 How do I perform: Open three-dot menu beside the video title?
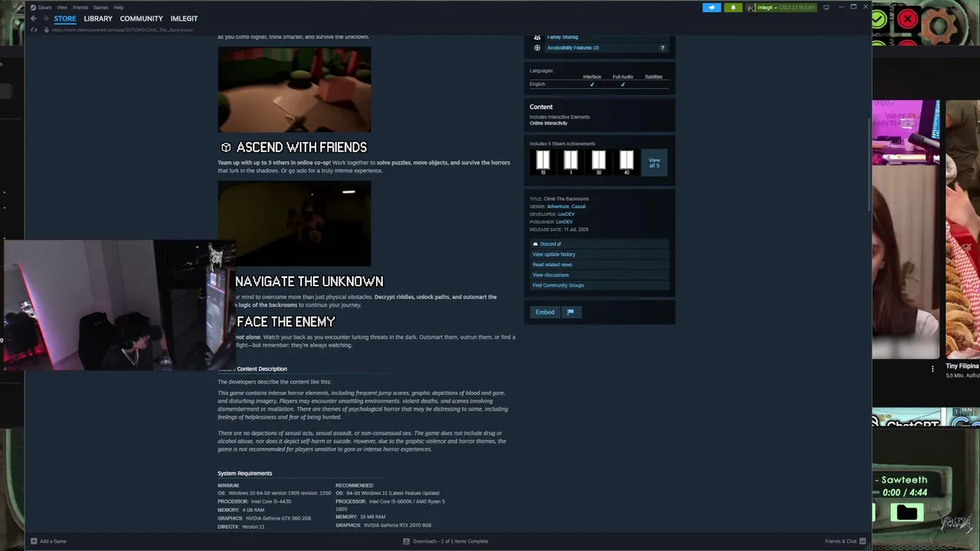pos(933,369)
